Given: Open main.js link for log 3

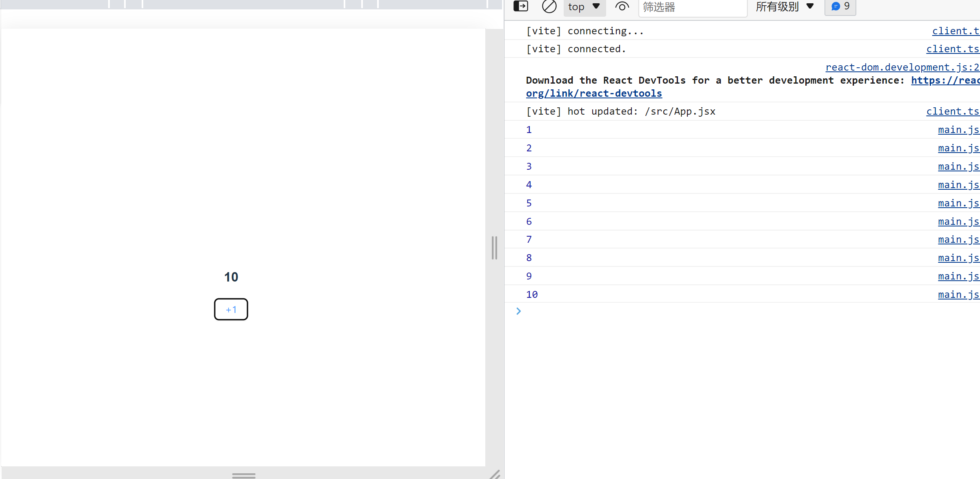Looking at the screenshot, I should (959, 166).
